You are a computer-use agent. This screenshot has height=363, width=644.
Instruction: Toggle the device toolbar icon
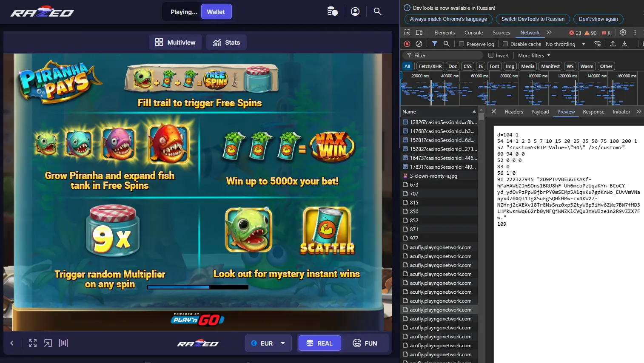click(419, 32)
